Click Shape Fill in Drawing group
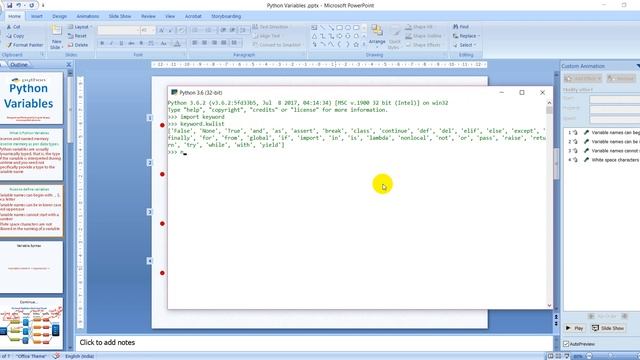Screen dimensions: 640x360 pos(419,27)
